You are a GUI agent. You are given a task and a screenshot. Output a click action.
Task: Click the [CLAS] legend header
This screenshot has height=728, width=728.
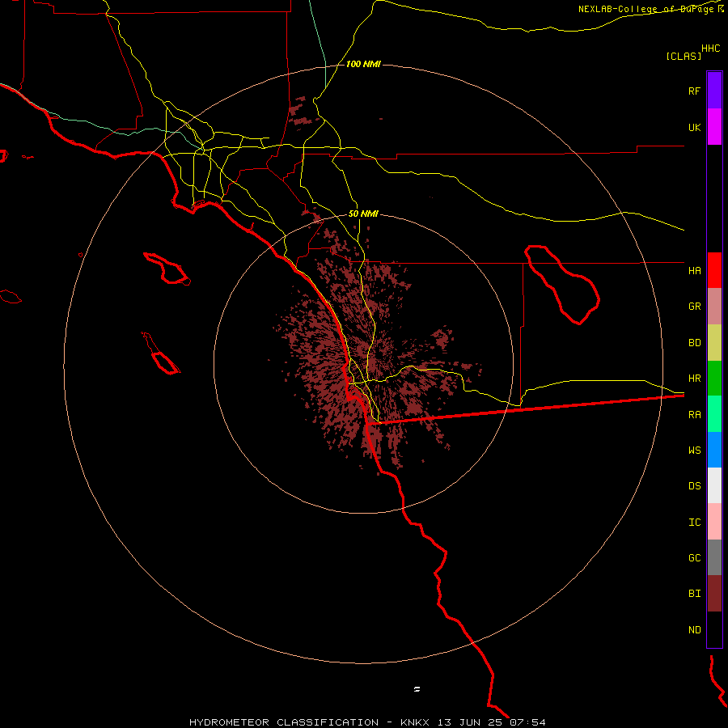coord(684,56)
